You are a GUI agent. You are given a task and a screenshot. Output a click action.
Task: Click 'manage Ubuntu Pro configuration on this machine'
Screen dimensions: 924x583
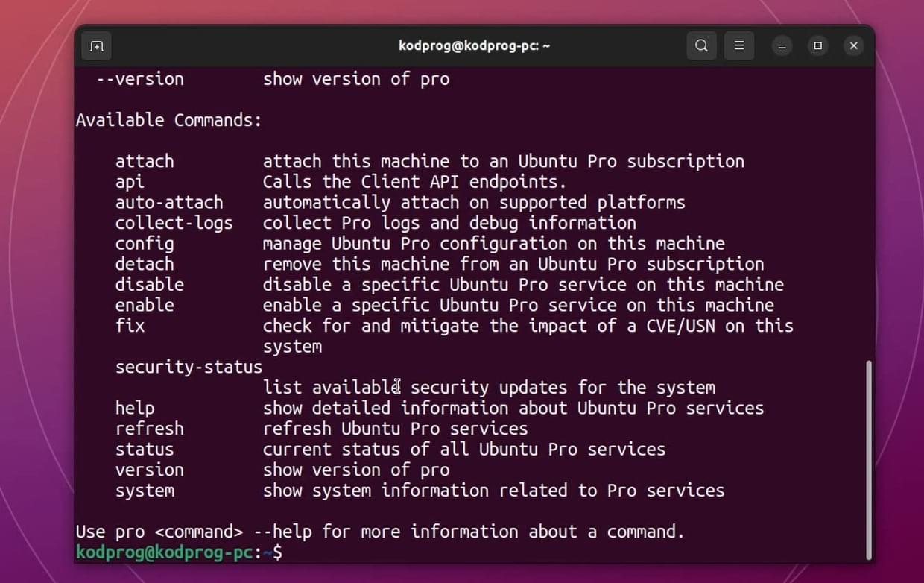coord(494,244)
